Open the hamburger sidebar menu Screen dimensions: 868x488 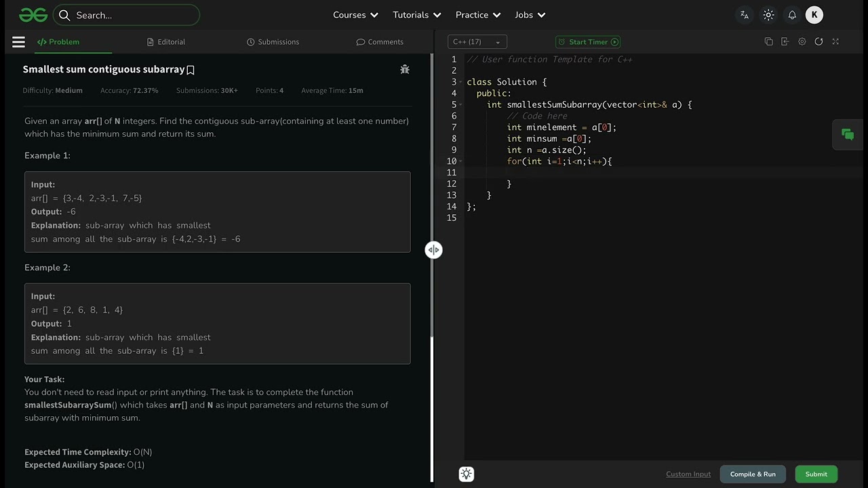(x=19, y=42)
